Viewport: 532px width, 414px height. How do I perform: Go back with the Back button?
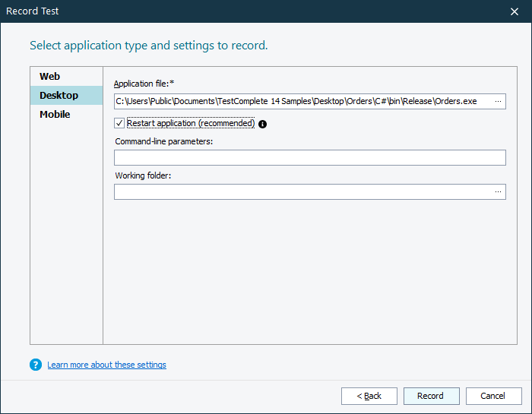(369, 396)
